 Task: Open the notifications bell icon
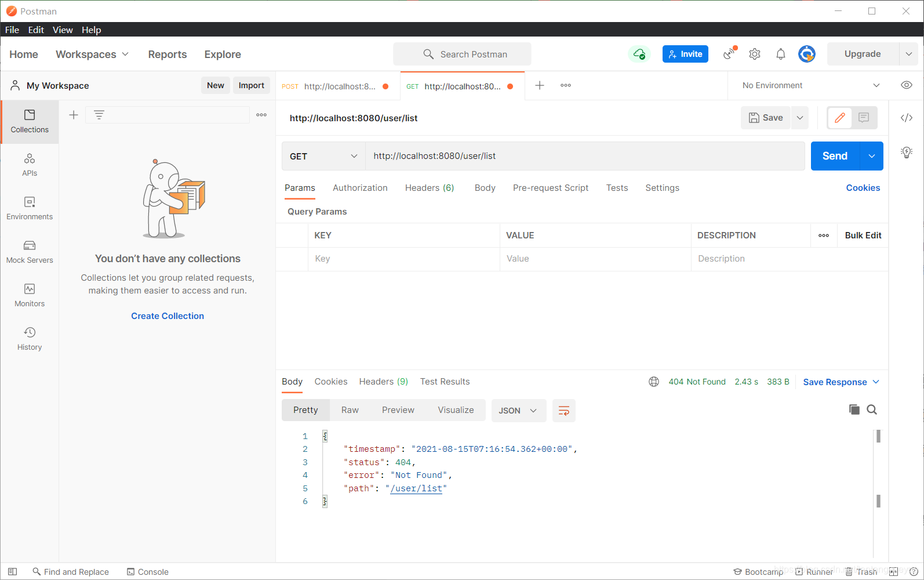click(781, 54)
